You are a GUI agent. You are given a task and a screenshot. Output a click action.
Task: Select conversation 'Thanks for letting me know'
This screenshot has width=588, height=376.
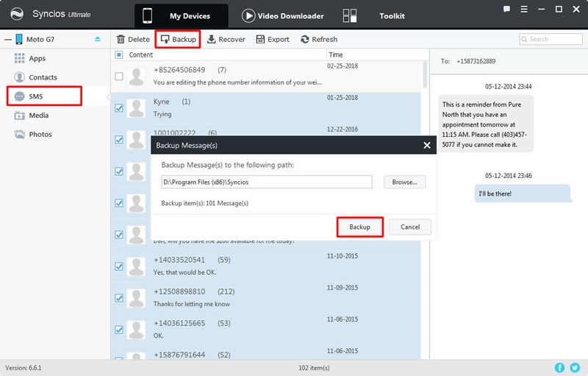click(266, 298)
